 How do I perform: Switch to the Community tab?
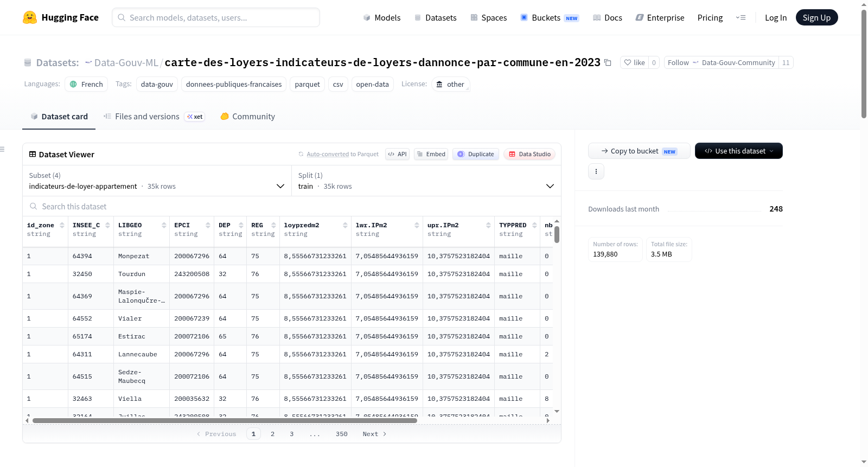[x=247, y=117]
